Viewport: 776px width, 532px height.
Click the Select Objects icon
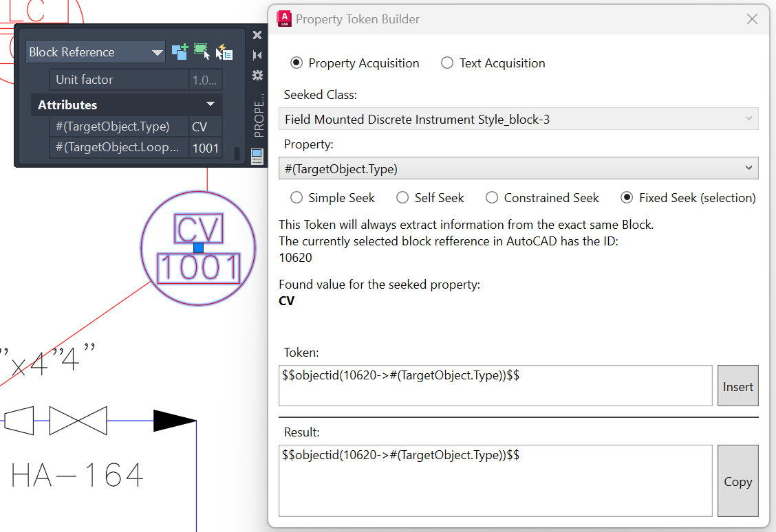(x=202, y=52)
